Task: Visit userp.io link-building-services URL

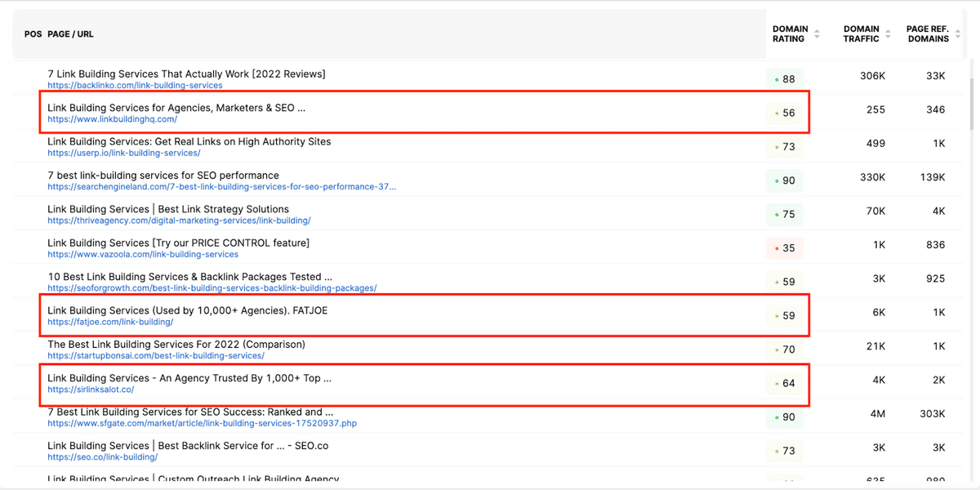Action: (x=123, y=153)
